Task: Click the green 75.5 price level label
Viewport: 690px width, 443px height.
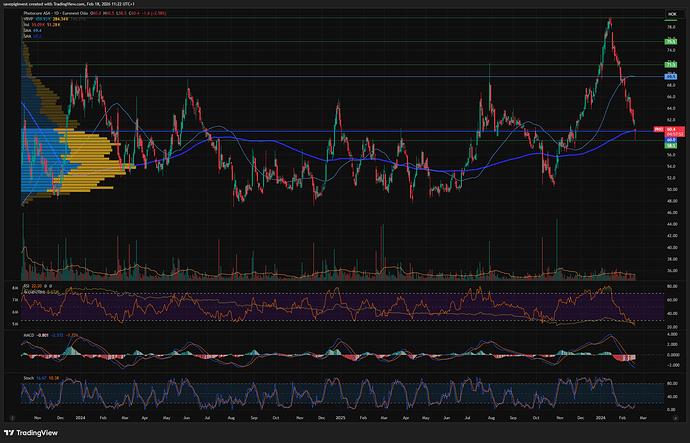Action: [x=672, y=42]
